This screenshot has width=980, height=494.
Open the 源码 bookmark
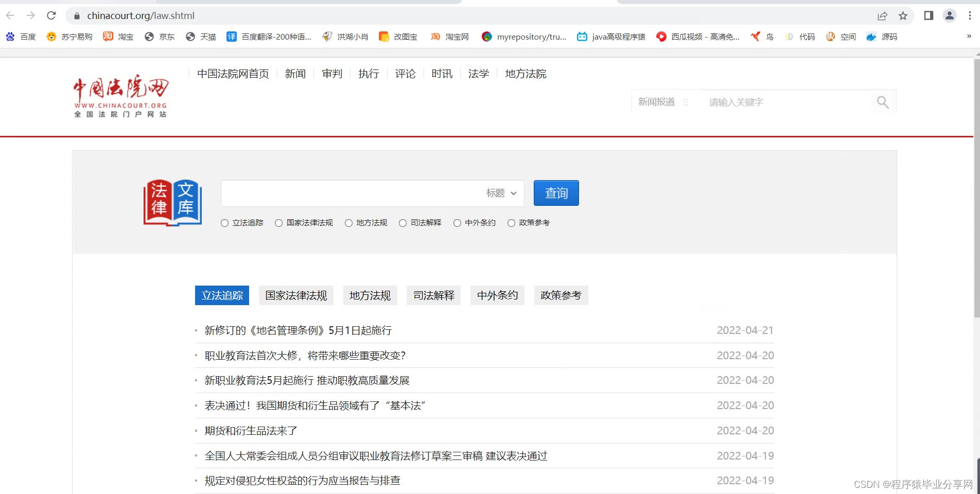(x=882, y=37)
